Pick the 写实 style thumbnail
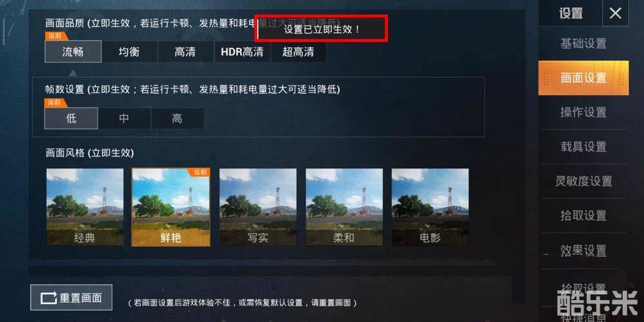Viewport: 644px width, 322px height. [258, 207]
